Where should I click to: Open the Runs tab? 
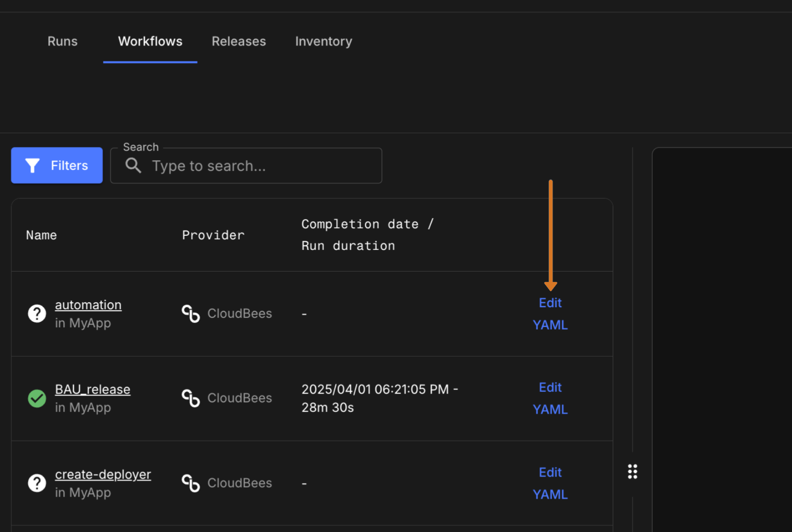(62, 41)
